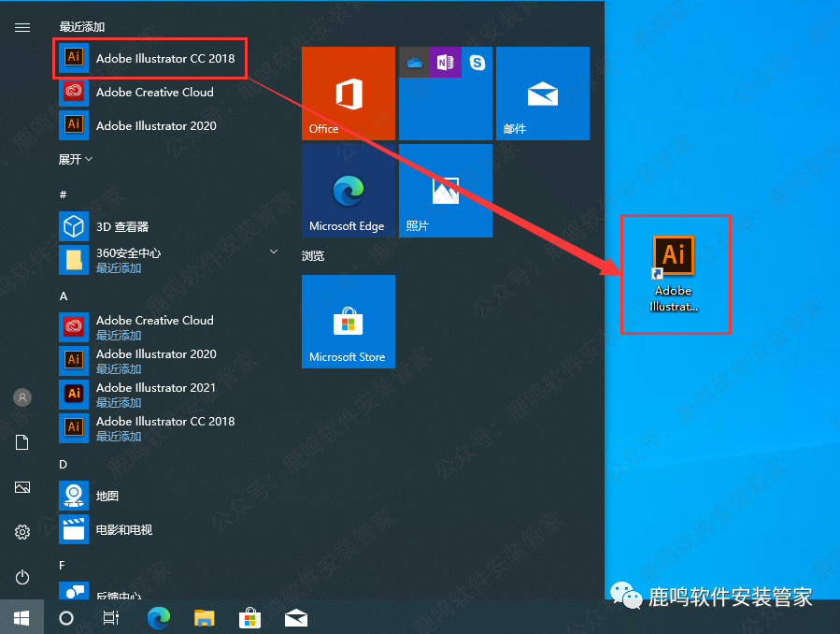This screenshot has width=840, height=634.
Task: Expand the 展开 recently added list
Action: coord(76,160)
